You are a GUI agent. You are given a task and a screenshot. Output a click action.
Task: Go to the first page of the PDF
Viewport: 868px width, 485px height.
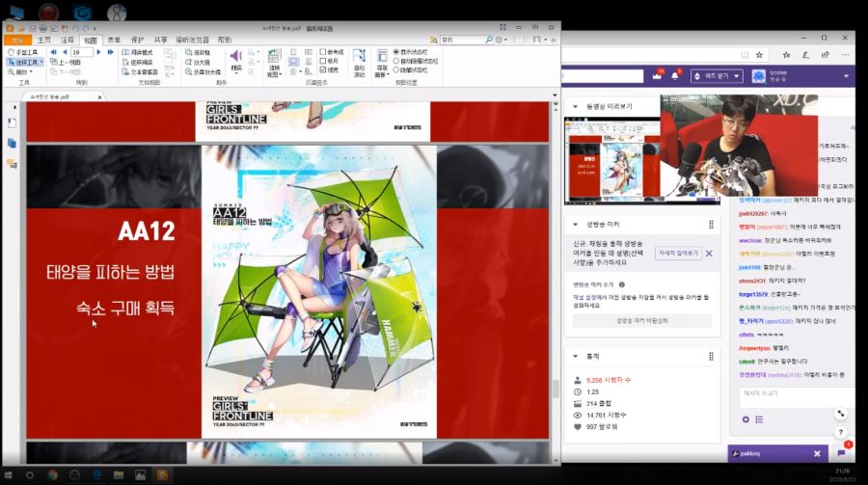tap(54, 52)
